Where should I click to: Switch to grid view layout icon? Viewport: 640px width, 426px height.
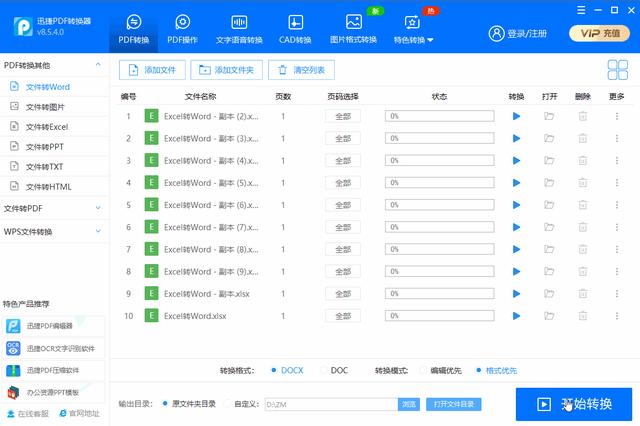tap(618, 70)
